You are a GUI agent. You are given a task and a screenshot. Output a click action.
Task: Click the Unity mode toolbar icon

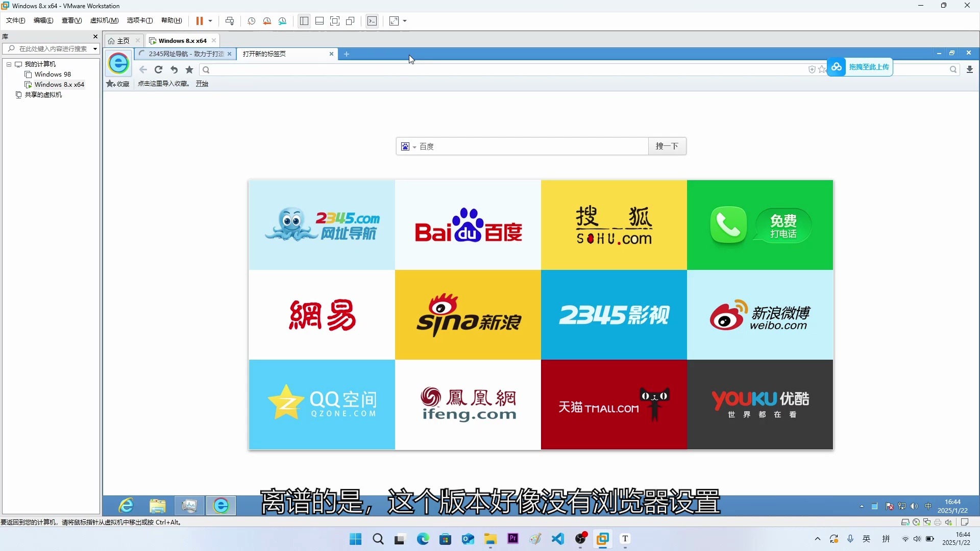pyautogui.click(x=351, y=21)
